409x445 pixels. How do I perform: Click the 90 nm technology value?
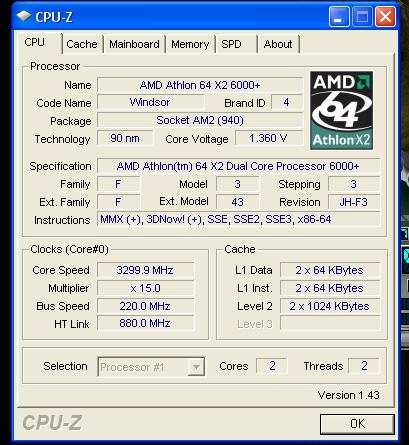point(125,138)
